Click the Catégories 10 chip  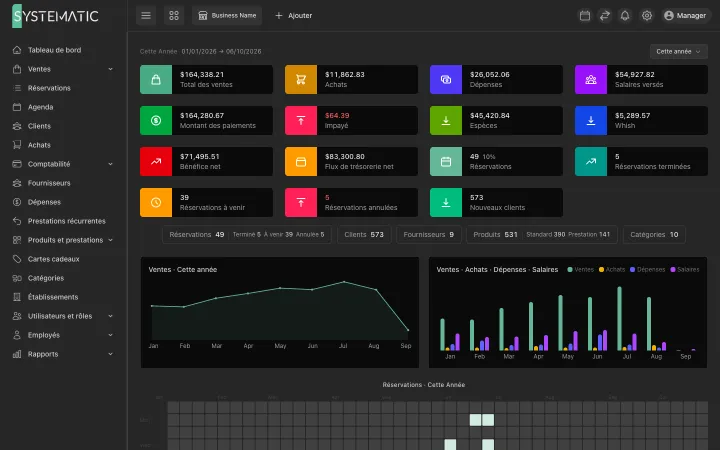tap(654, 235)
